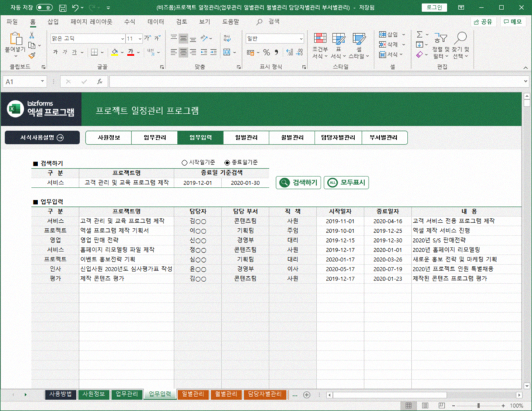Toggle italic with the slanted 가 button

(x=65, y=53)
